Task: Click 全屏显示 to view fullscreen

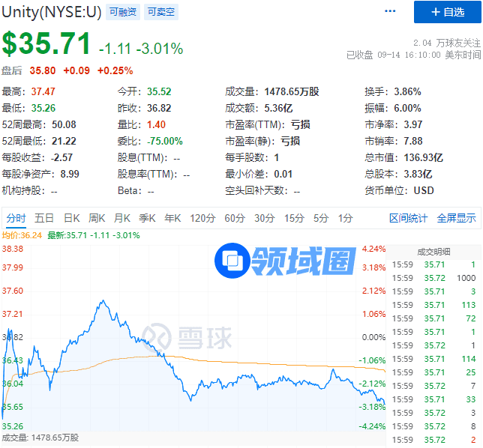Action: click(x=456, y=218)
